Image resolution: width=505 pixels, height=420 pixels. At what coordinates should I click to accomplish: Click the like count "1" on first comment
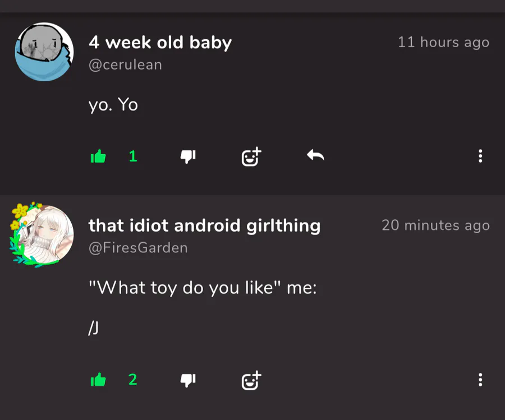coord(133,156)
